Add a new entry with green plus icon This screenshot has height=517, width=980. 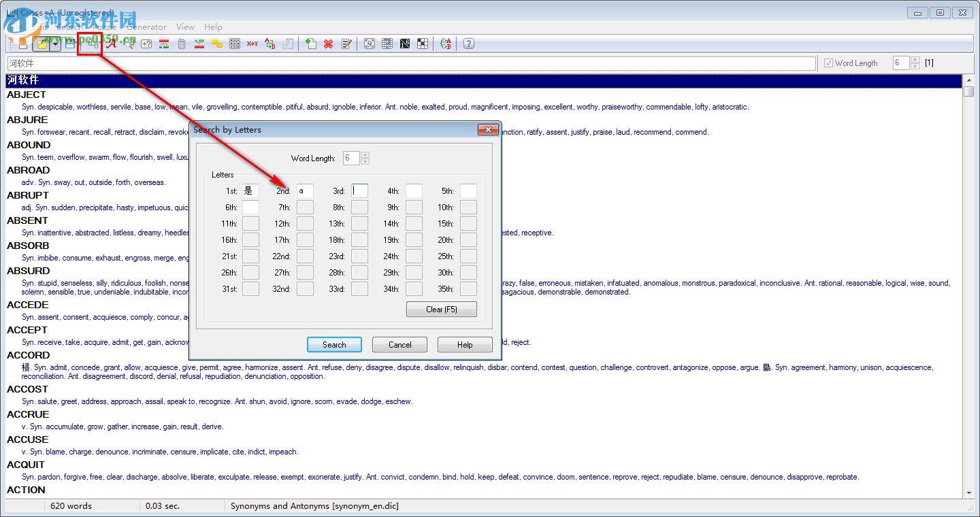(311, 44)
